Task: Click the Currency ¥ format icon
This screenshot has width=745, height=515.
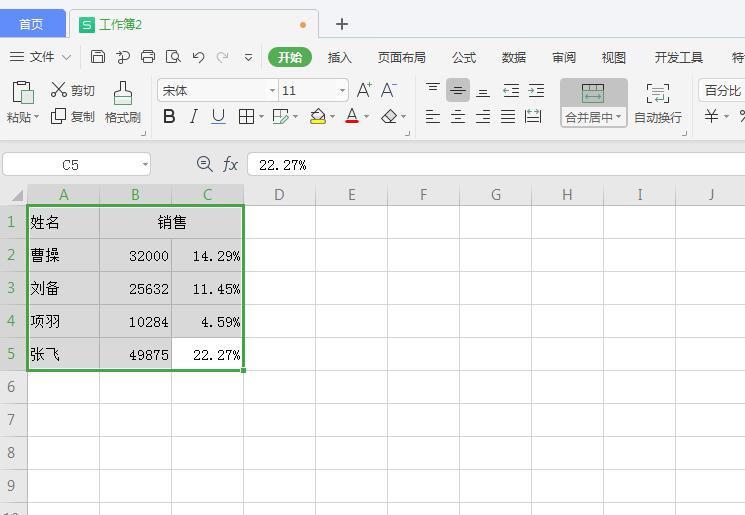Action: click(x=711, y=116)
